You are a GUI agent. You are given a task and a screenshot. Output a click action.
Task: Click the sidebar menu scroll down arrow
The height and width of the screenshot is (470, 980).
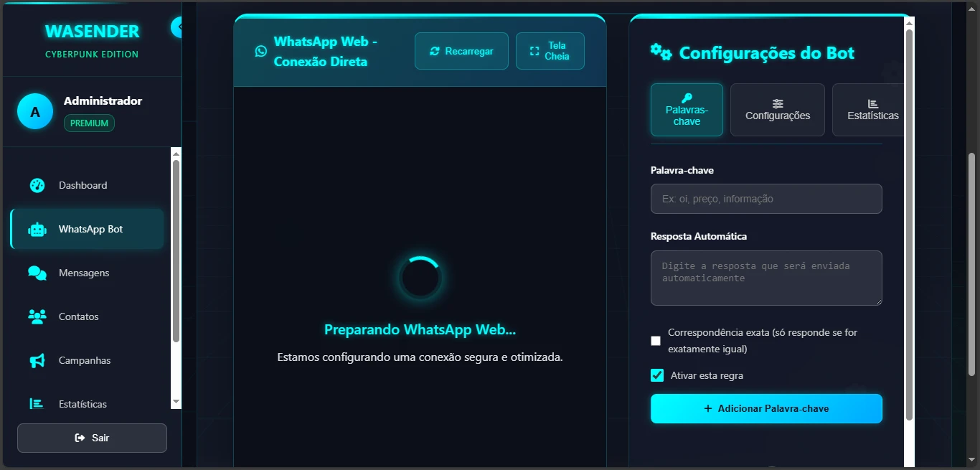click(176, 403)
